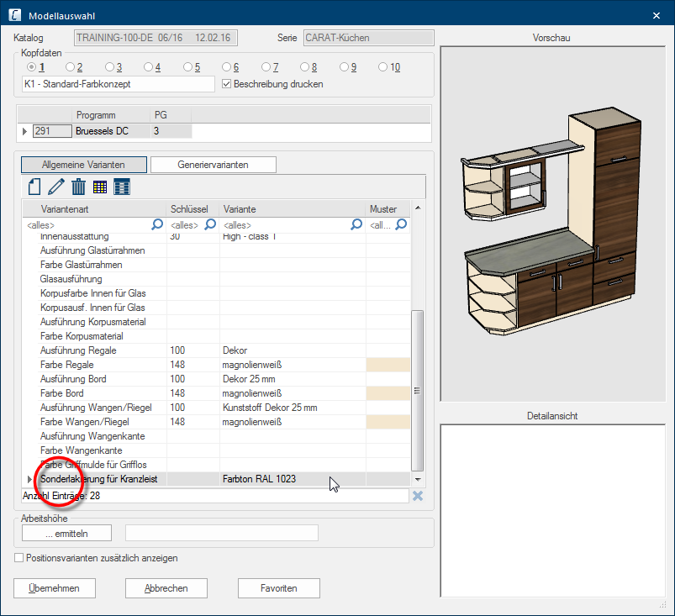675x616 pixels.
Task: Click the yellow grid table icon
Action: click(100, 187)
